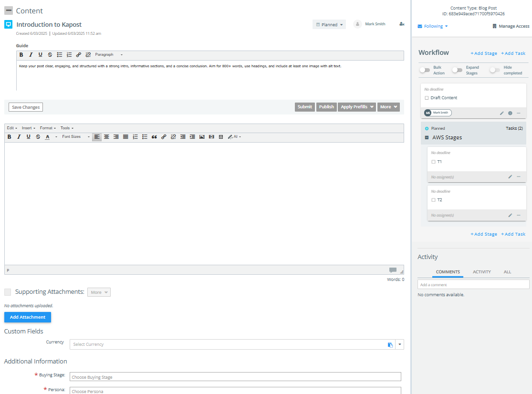Apply strikethrough in the Guide toolbar
The width and height of the screenshot is (532, 394).
point(50,54)
